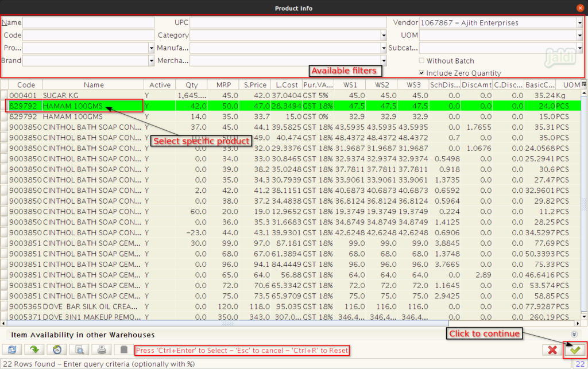The width and height of the screenshot is (588, 369).
Task: Click the UOM cell showing Kg
Action: pos(568,95)
